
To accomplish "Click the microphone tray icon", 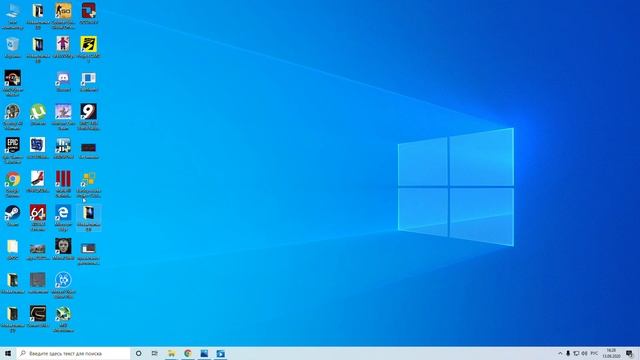I will tap(568, 353).
